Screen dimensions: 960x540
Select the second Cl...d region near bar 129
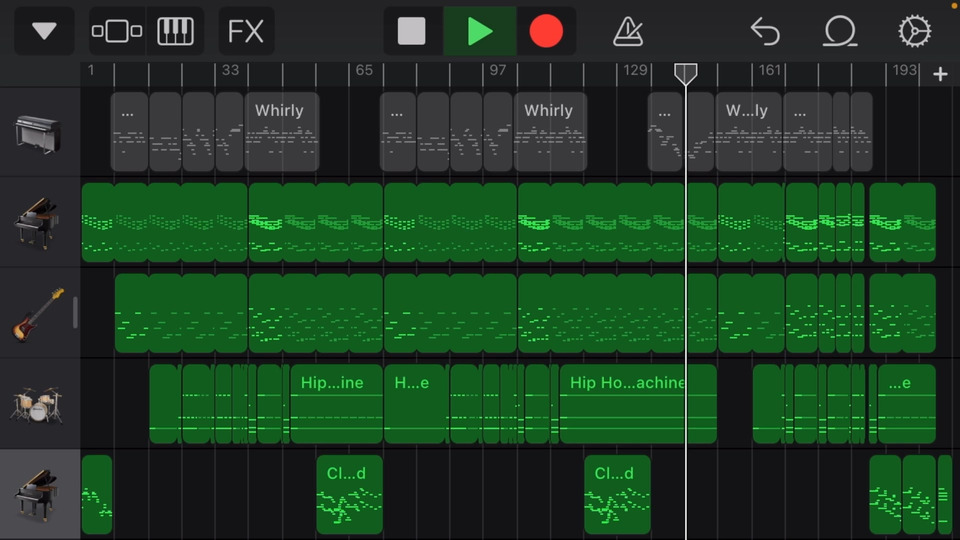point(617,495)
